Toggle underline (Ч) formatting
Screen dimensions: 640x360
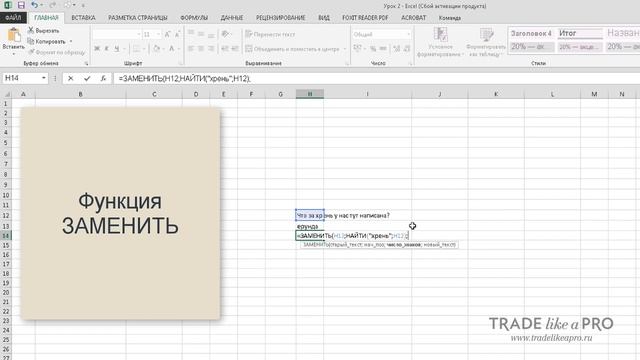(x=117, y=49)
